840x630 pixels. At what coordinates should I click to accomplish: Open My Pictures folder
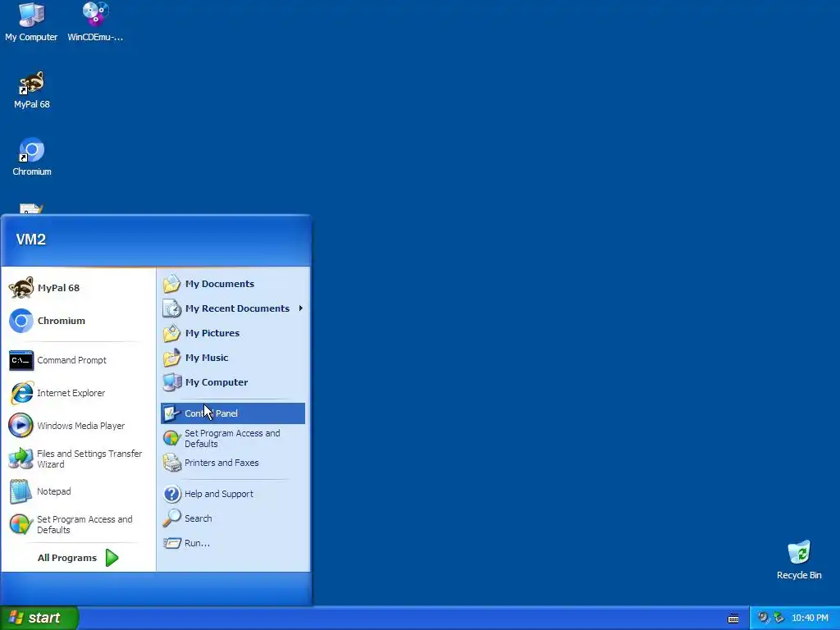coord(232,333)
